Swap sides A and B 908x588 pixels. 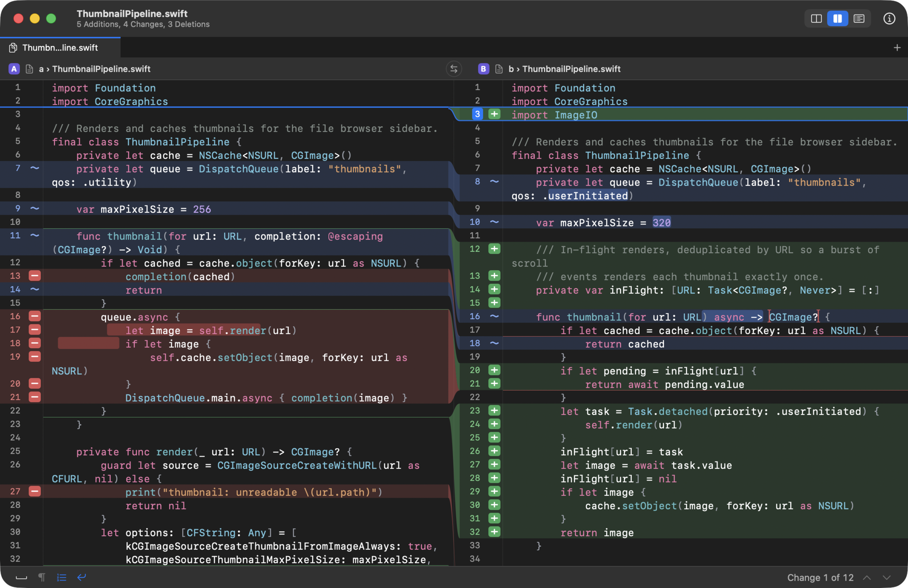coord(454,69)
